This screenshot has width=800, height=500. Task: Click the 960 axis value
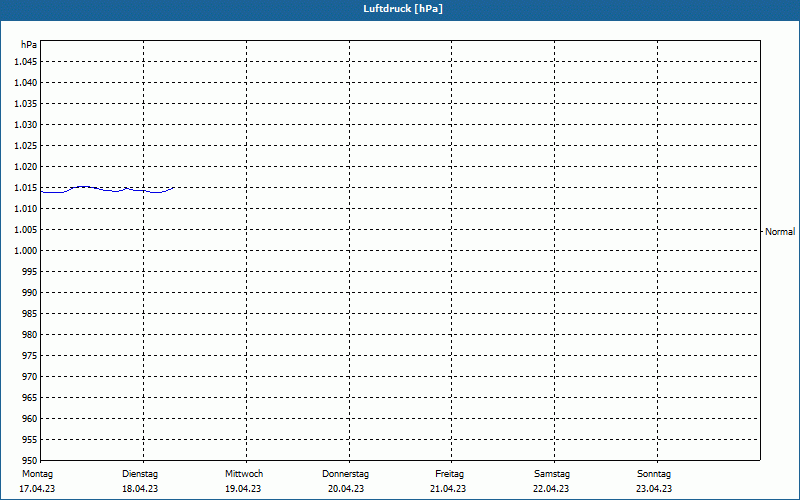point(30,418)
